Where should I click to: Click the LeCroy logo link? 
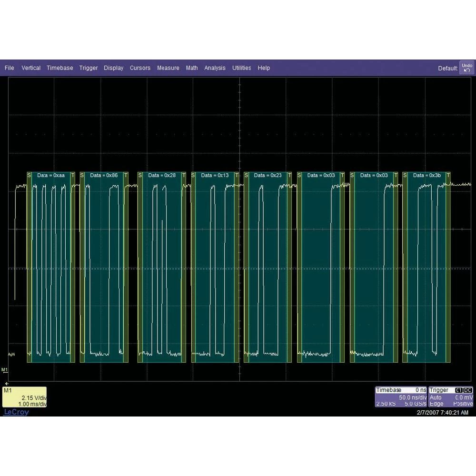[x=16, y=412]
